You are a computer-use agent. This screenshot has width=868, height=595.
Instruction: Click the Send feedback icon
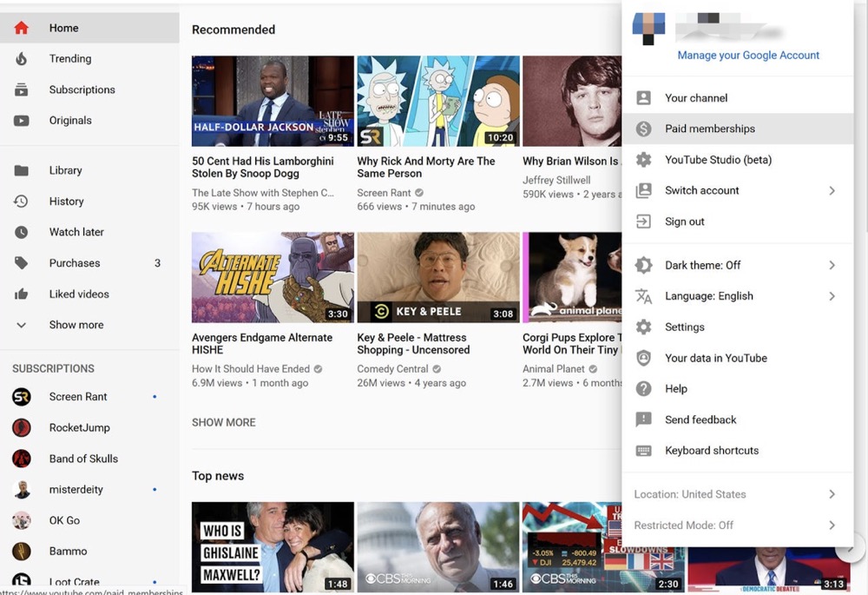[x=643, y=420]
